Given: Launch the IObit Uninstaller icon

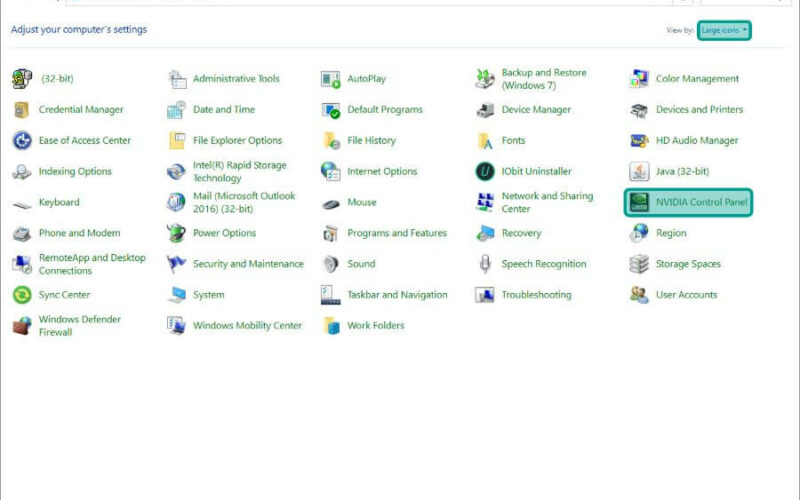Looking at the screenshot, I should 485,171.
